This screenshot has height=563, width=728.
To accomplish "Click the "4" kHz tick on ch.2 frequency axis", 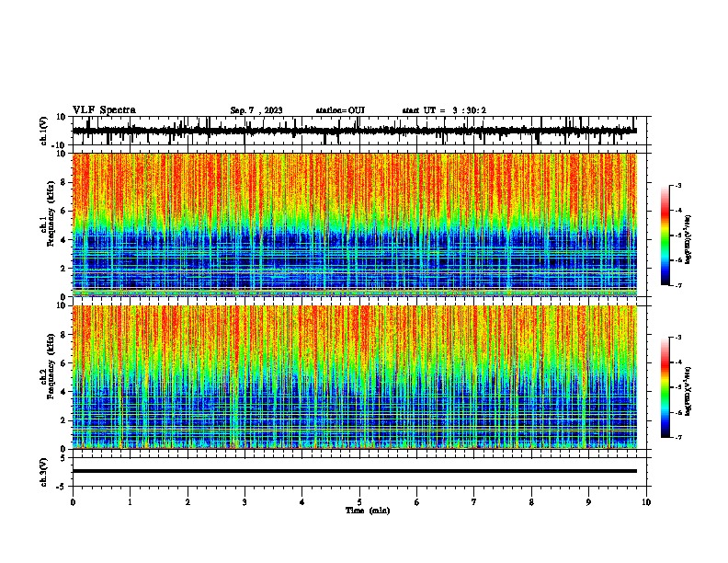I will pyautogui.click(x=63, y=392).
